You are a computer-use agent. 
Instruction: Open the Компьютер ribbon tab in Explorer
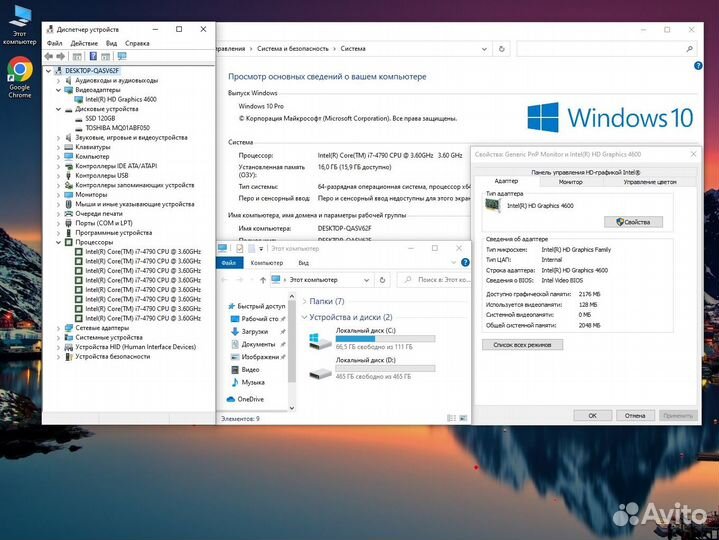tap(267, 263)
